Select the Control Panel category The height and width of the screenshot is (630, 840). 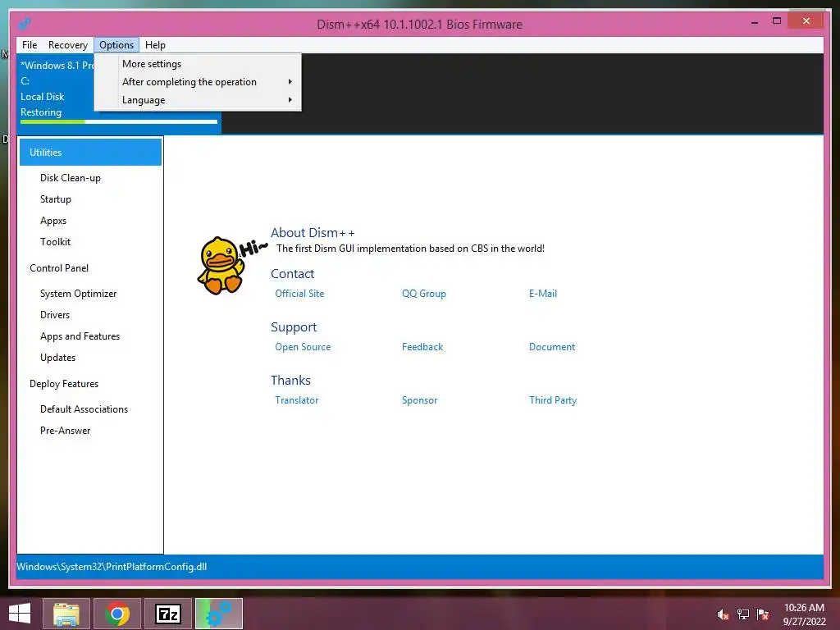click(59, 268)
